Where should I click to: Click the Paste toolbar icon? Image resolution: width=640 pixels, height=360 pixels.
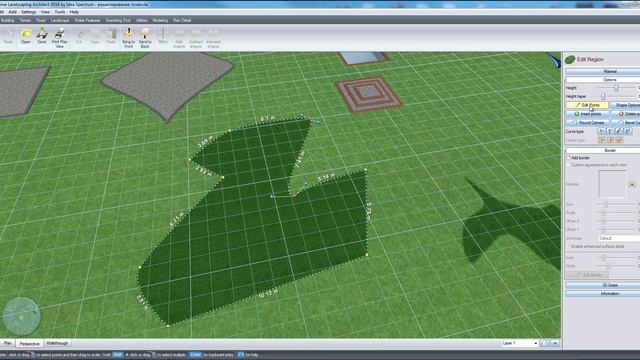tap(111, 36)
